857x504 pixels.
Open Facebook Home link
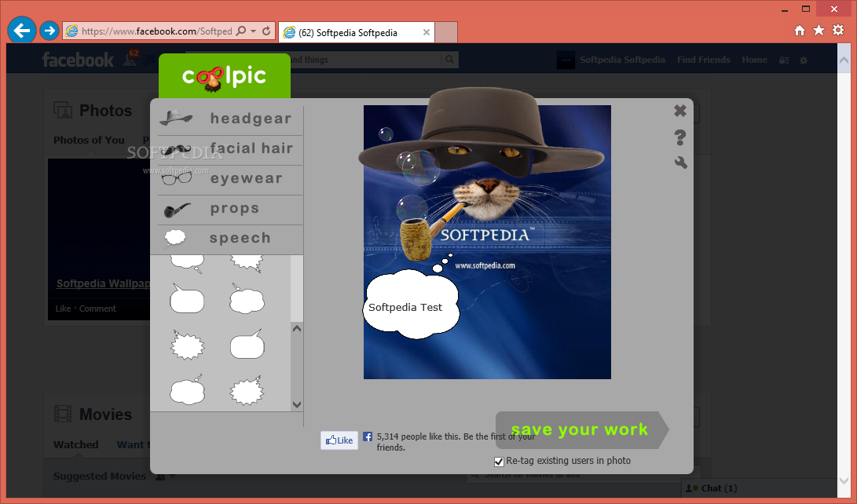[754, 60]
